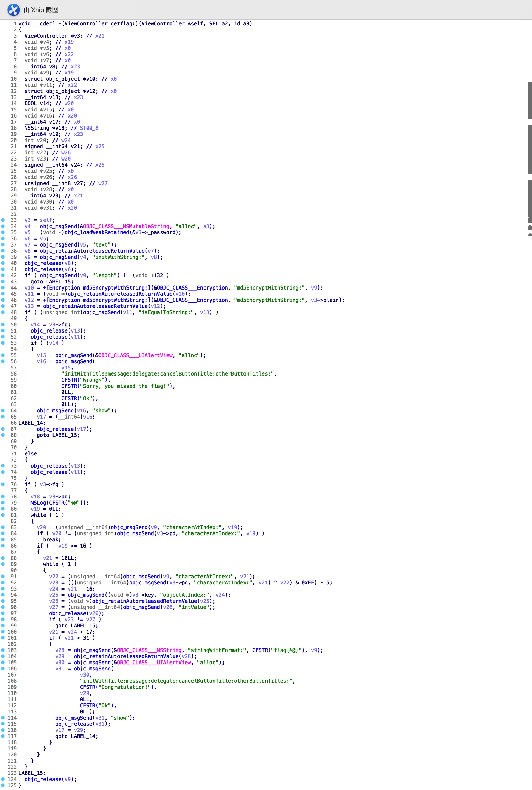532x790 pixels.
Task: Toggle the breakpoint dot on line 33
Action: 3,220
